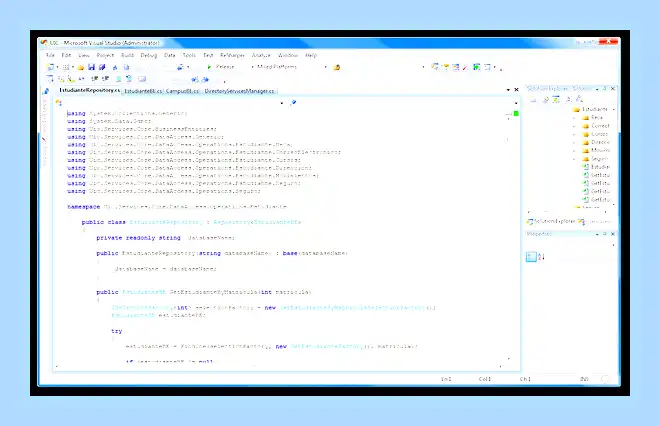
Task: Switch to DirectoryServicesManager.cs tab
Action: point(239,91)
